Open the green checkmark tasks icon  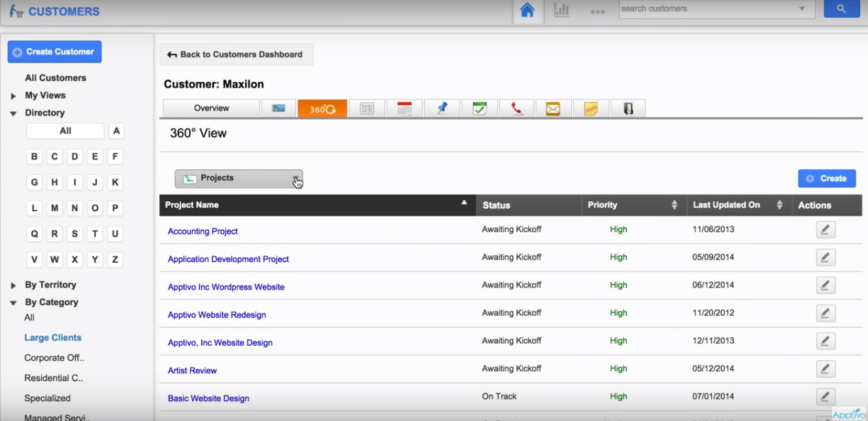click(x=480, y=108)
